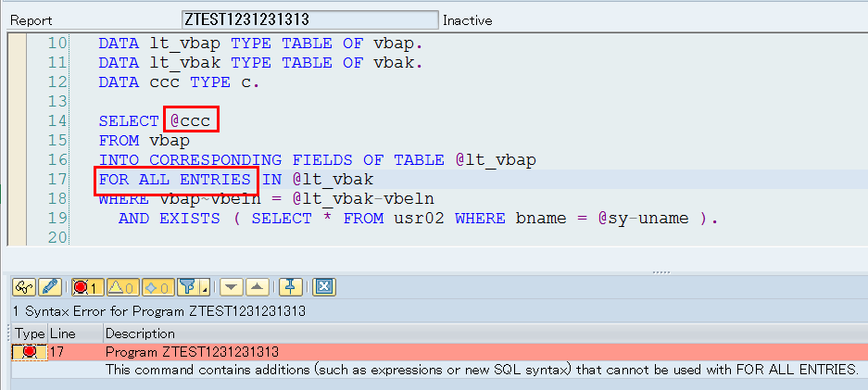Screen dimensions: 868x390
Task: Toggle the Information messages filter showing 0
Action: [158, 286]
